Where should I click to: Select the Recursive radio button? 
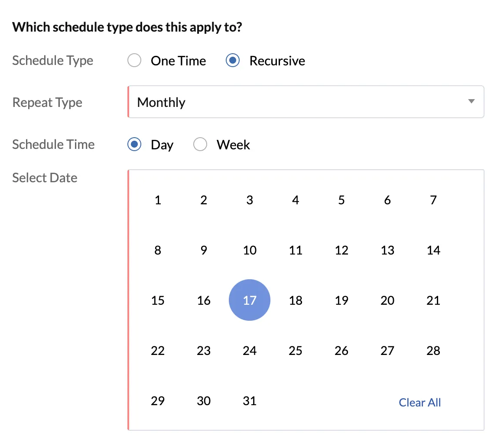pyautogui.click(x=233, y=60)
